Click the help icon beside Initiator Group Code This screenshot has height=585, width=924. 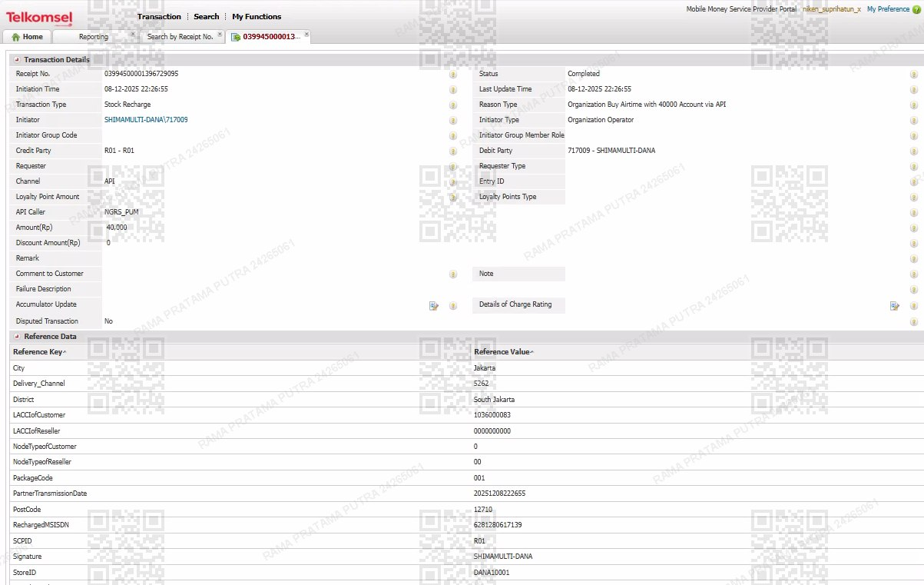453,136
